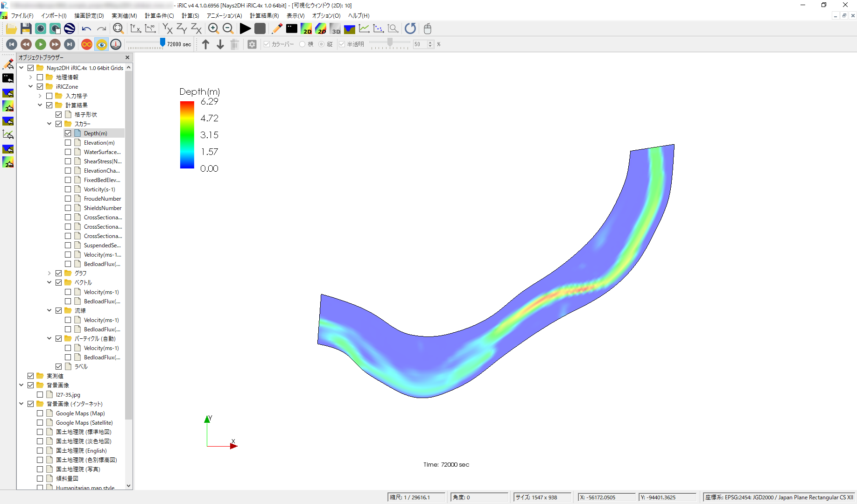Expand the 地理情報 tree node
Image resolution: width=857 pixels, height=504 pixels.
tap(31, 77)
